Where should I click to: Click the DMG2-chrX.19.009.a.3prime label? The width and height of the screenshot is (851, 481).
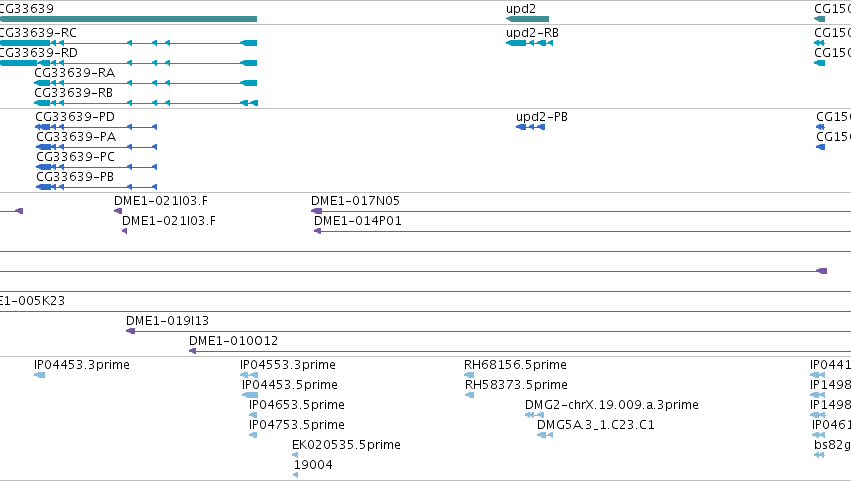click(612, 405)
